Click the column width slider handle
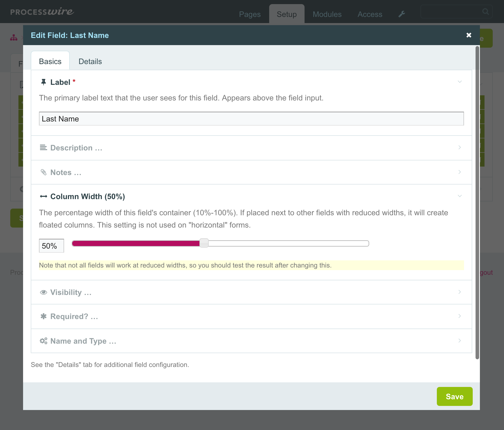The height and width of the screenshot is (430, 504). pos(204,243)
